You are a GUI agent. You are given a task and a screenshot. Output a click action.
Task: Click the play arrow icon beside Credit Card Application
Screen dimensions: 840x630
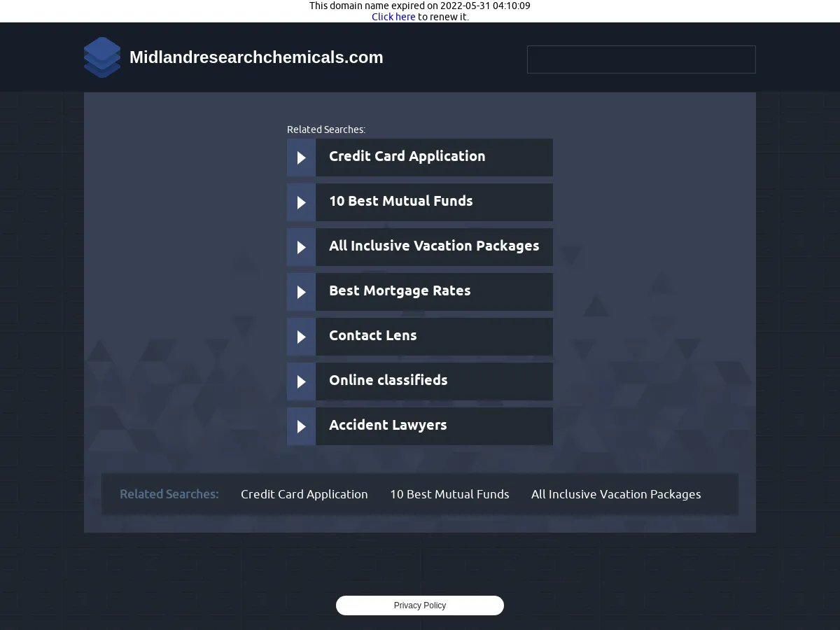[x=301, y=157]
